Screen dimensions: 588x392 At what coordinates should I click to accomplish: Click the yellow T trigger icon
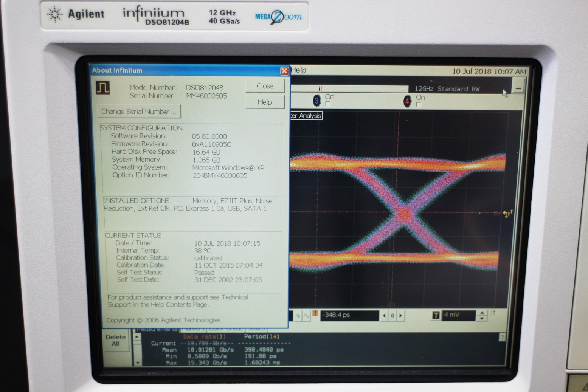click(x=436, y=315)
